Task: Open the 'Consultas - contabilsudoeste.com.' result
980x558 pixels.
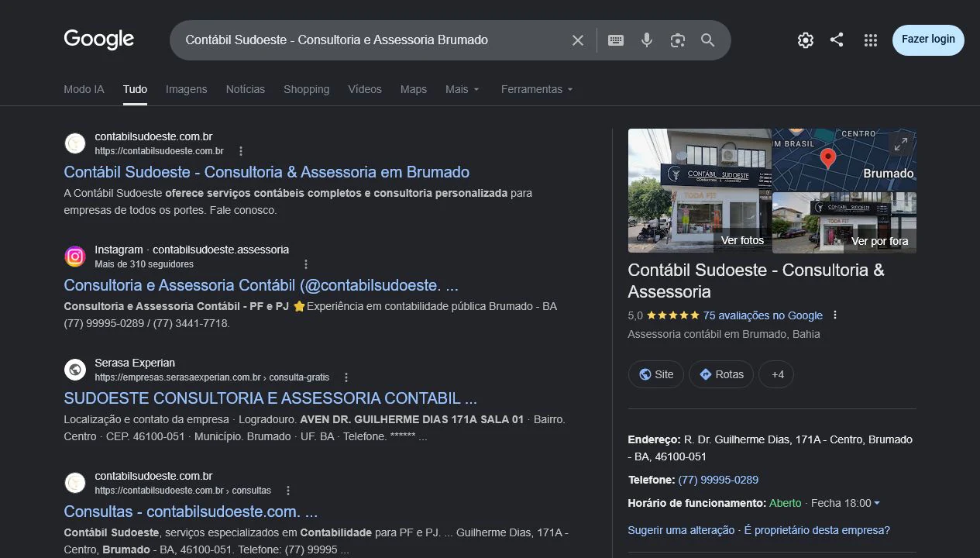Action: tap(191, 511)
